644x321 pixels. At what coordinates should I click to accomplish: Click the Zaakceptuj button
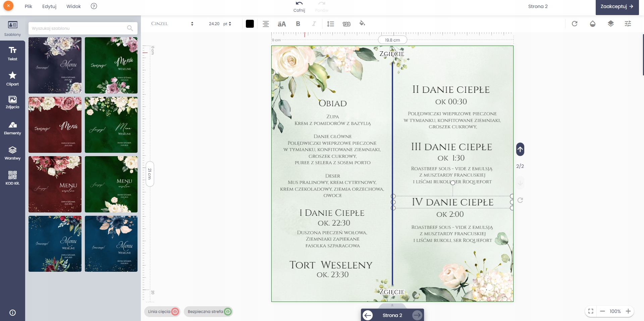[x=617, y=7]
